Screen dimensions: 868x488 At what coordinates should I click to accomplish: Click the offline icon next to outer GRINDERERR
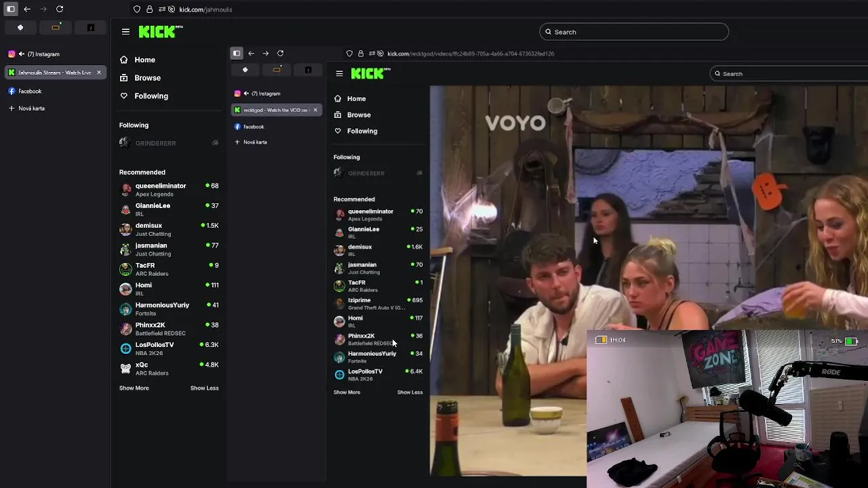(215, 143)
